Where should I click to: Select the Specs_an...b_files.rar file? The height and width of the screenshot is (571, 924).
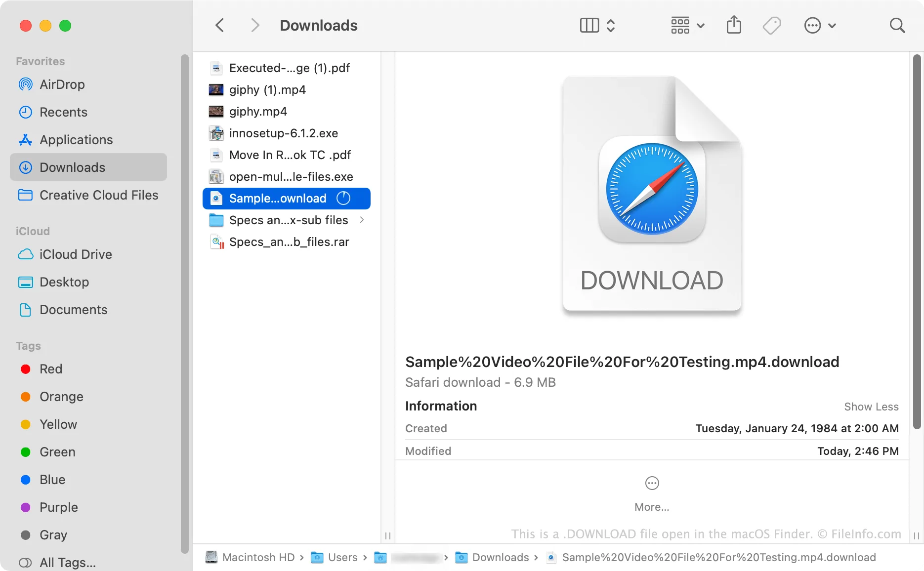point(287,242)
